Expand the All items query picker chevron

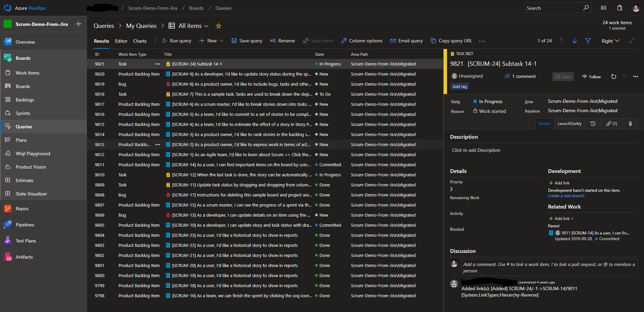[x=206, y=26]
